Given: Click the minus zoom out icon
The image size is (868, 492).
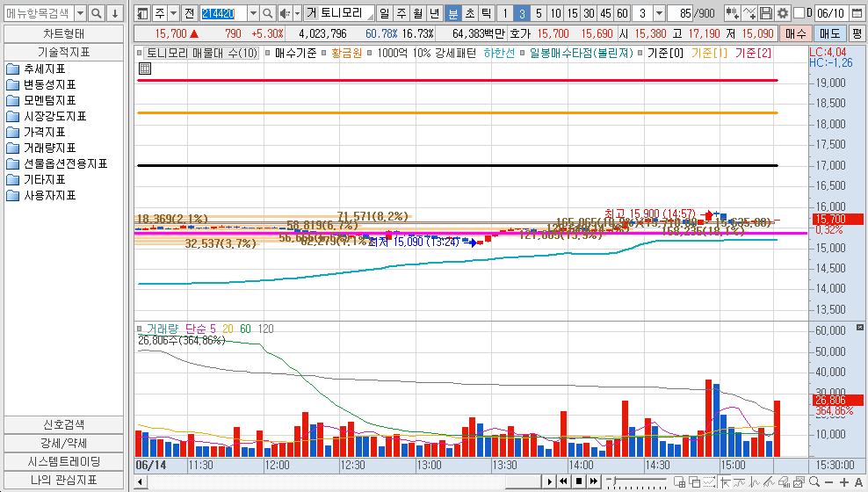Looking at the screenshot, I should coord(828,482).
